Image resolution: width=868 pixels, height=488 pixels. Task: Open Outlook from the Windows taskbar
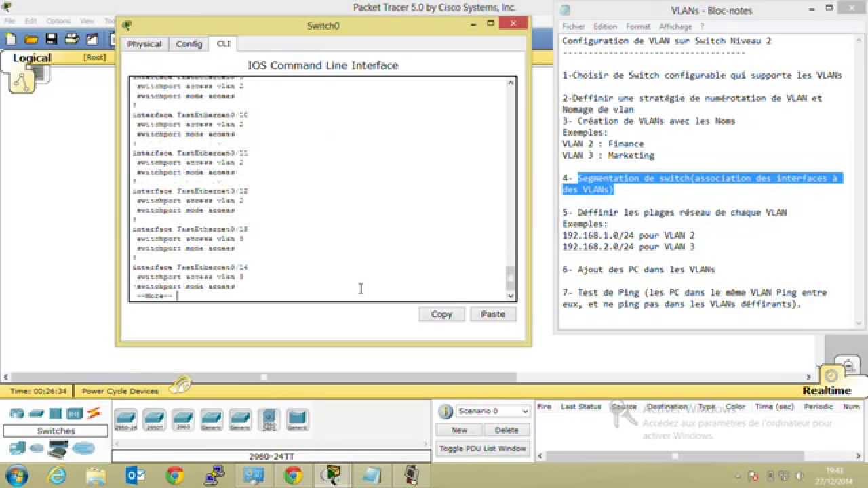point(136,474)
